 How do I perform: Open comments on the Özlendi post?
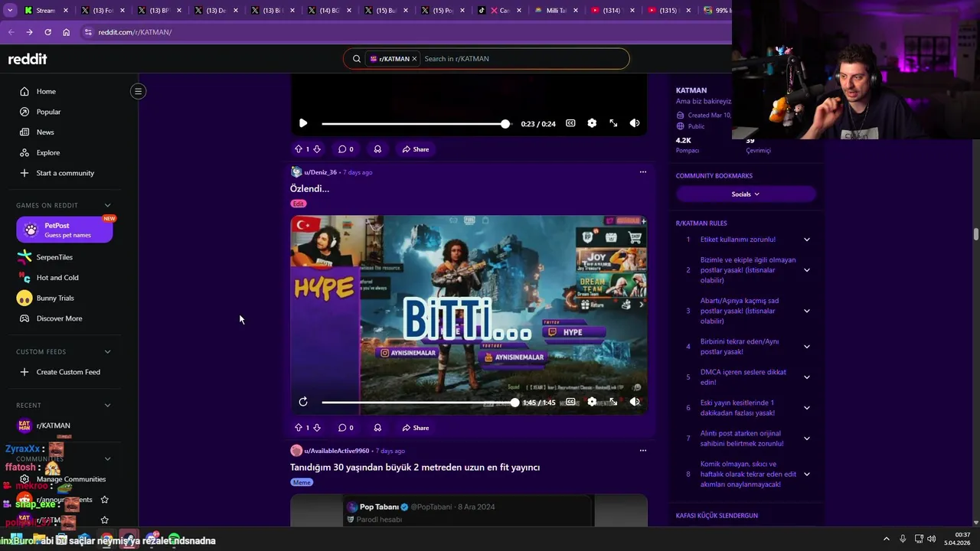point(346,428)
